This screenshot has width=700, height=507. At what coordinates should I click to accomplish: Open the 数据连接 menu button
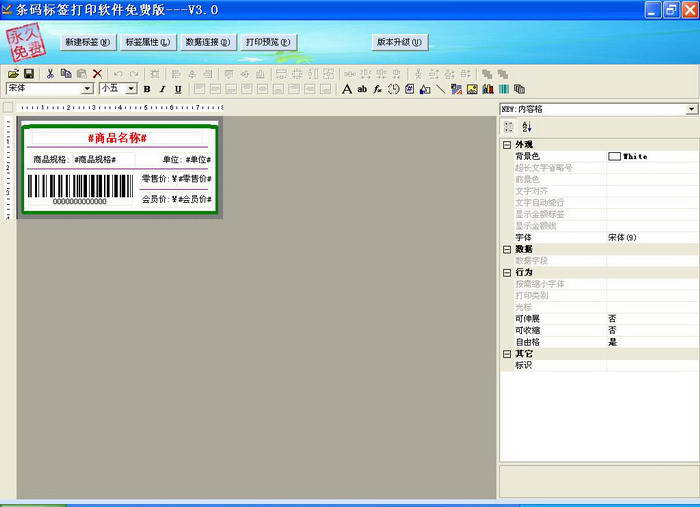tap(208, 42)
